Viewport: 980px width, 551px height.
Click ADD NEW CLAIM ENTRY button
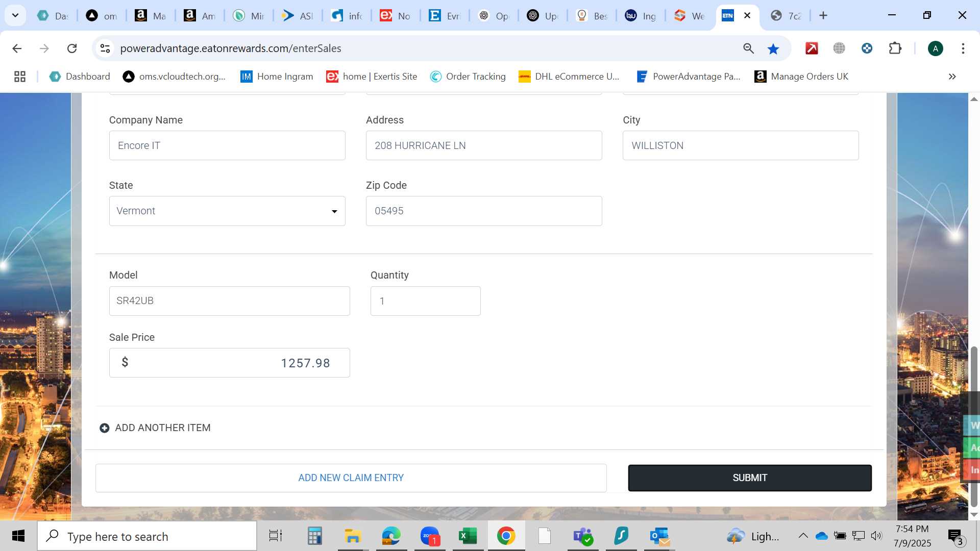pos(351,478)
